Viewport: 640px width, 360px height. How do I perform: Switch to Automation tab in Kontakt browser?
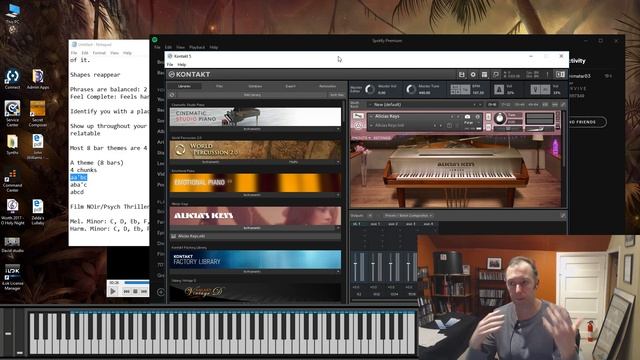(327, 86)
